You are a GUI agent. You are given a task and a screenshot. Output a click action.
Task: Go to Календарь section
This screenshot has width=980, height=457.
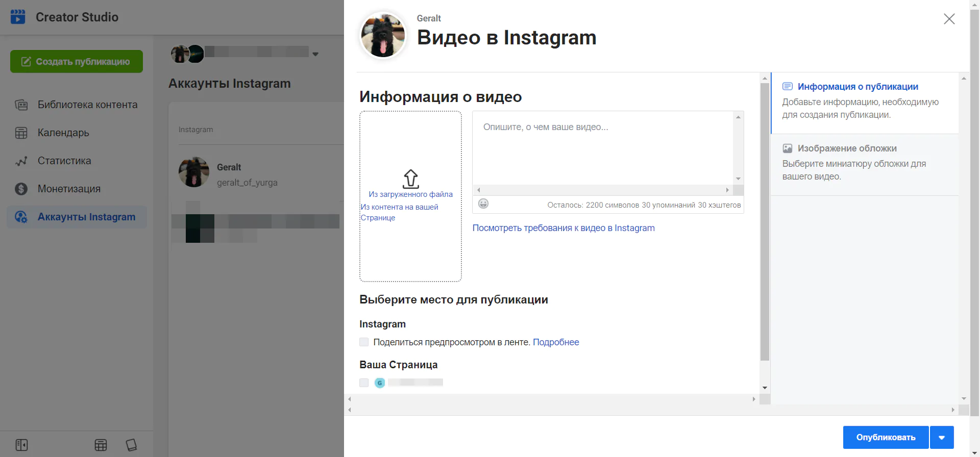tap(63, 133)
